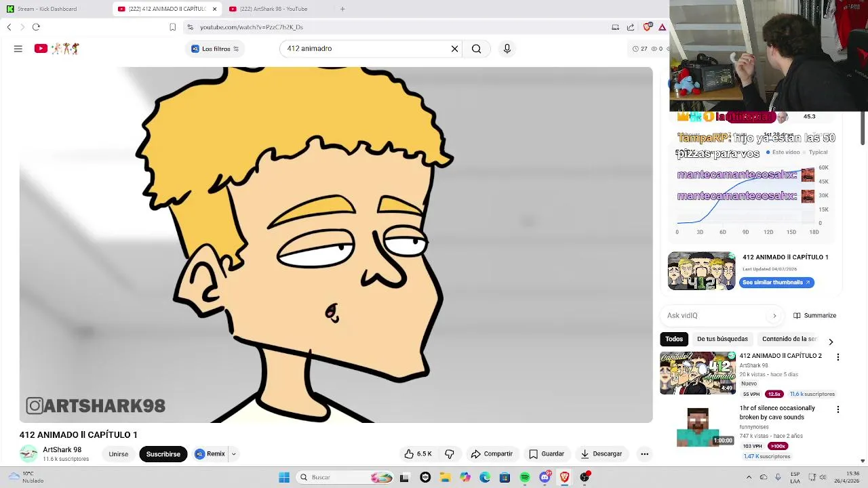This screenshot has height=488, width=868.
Task: Open options for 412 ANIMADO II CAPÍTULO 2
Action: pos(837,357)
